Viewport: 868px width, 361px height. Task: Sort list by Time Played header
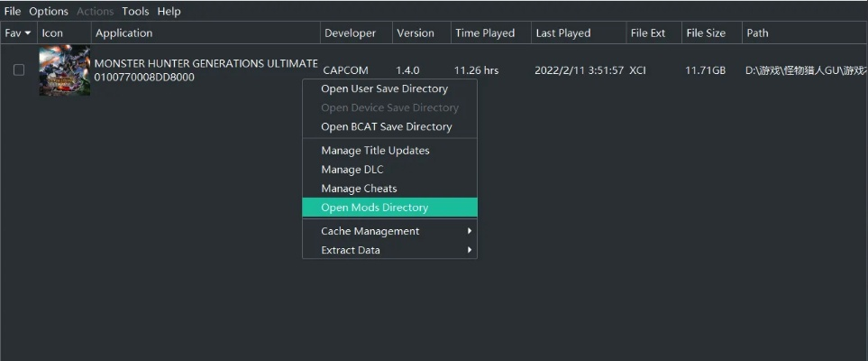tap(485, 33)
